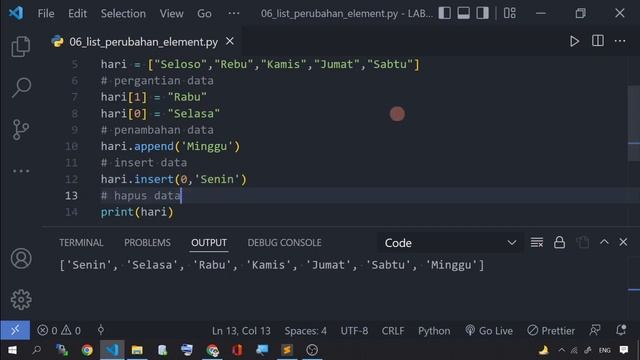Screen dimensions: 640x360
Task: Show additional views ellipsis in activity bar
Action: (x=21, y=171)
